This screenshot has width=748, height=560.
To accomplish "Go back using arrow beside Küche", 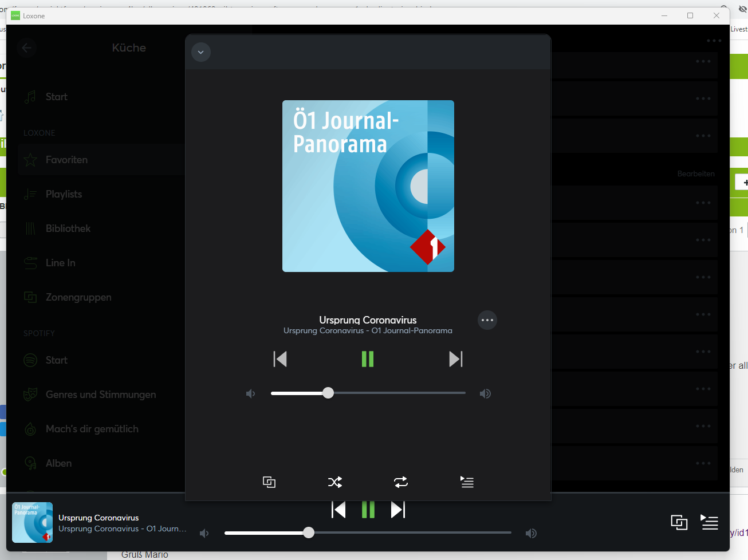I will tap(26, 48).
